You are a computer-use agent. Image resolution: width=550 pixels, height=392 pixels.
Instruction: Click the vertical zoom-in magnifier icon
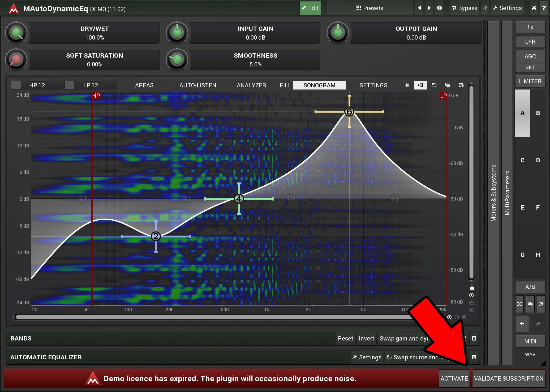pos(472,295)
